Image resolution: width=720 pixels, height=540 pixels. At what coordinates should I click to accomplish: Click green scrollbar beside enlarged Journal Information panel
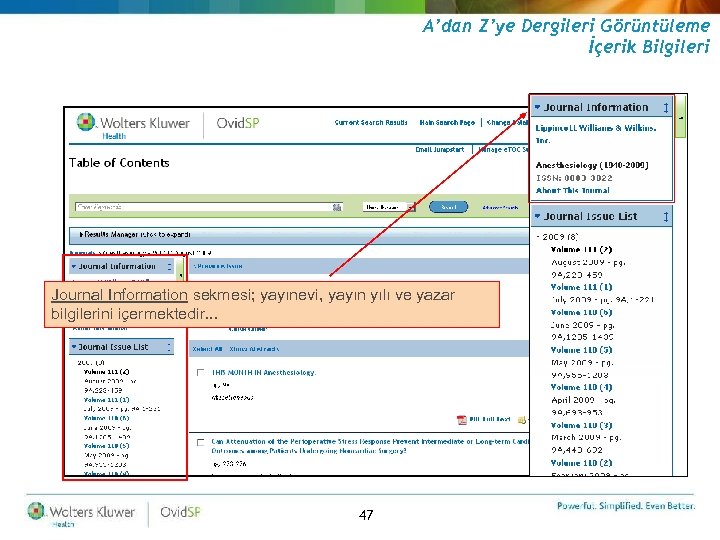pos(681,117)
